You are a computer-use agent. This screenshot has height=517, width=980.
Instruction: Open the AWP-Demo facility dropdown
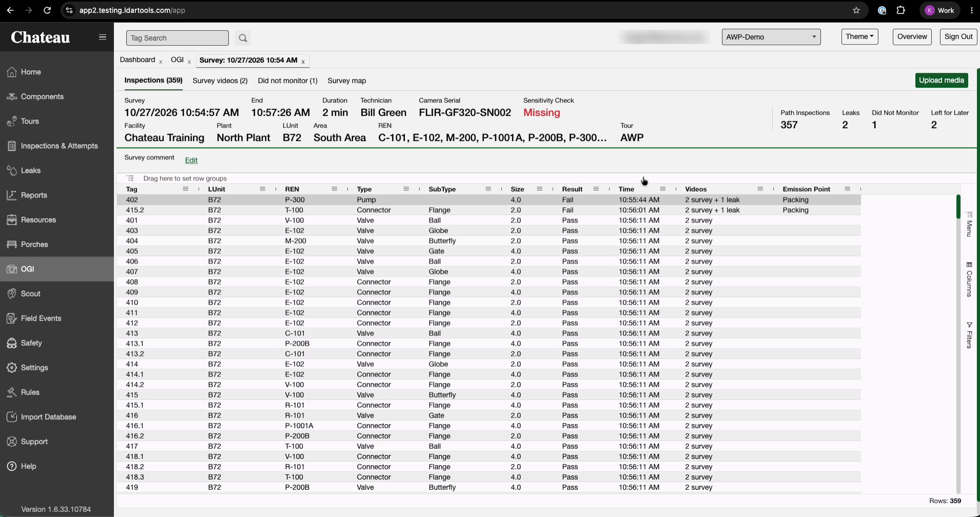pos(771,37)
